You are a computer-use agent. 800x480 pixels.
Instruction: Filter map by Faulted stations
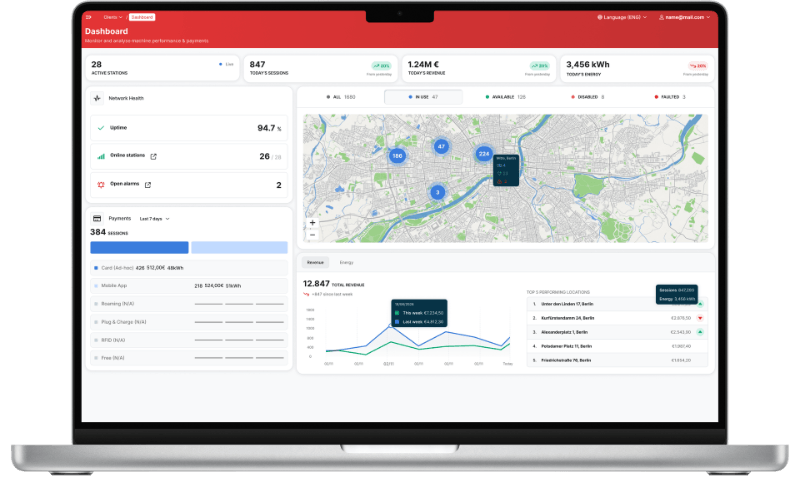point(670,97)
